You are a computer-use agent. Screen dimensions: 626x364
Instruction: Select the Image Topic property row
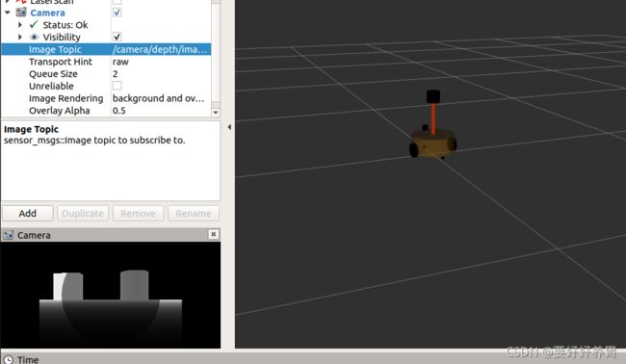click(x=106, y=49)
